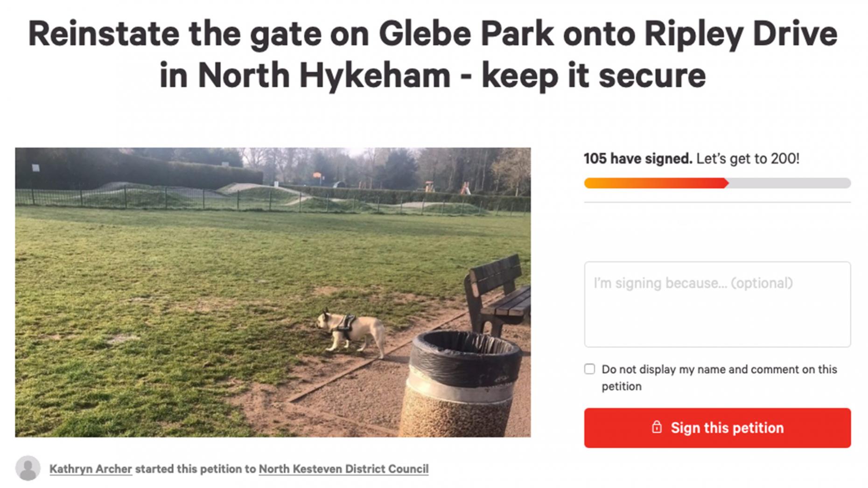Click the litter bin in the petition photo
868x488 pixels.
click(460, 383)
